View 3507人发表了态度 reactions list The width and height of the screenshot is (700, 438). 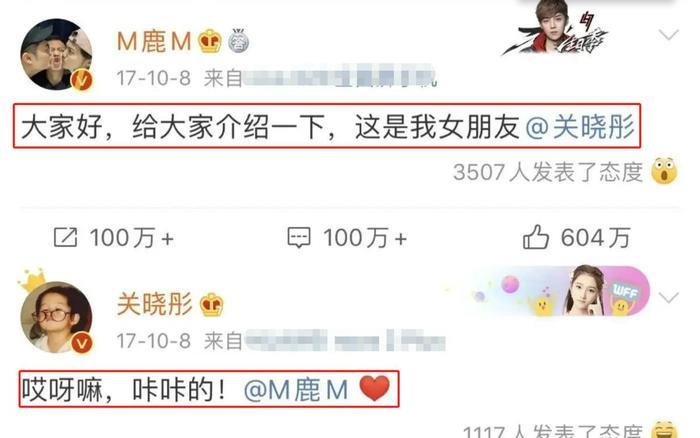coord(548,172)
